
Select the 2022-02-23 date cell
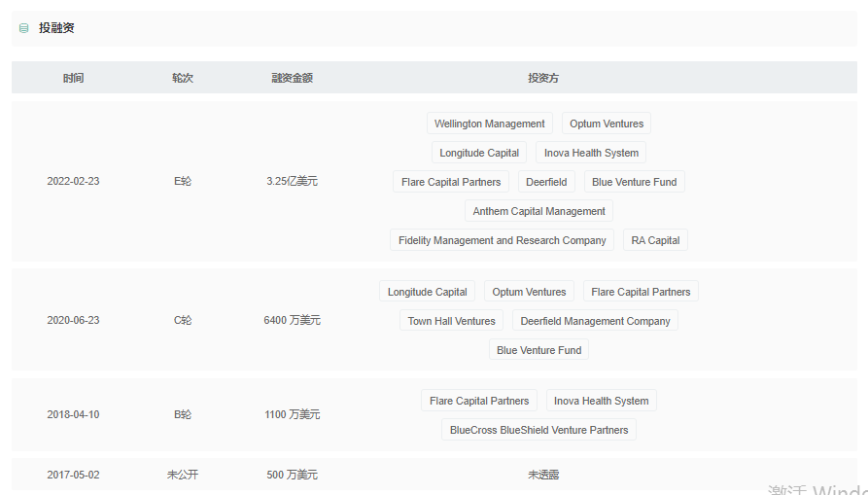point(73,181)
